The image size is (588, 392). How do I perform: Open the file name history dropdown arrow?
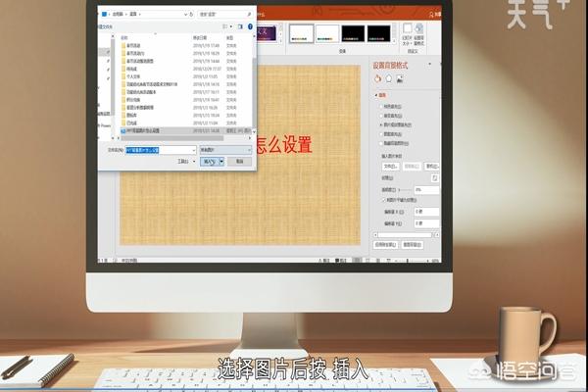click(x=194, y=150)
